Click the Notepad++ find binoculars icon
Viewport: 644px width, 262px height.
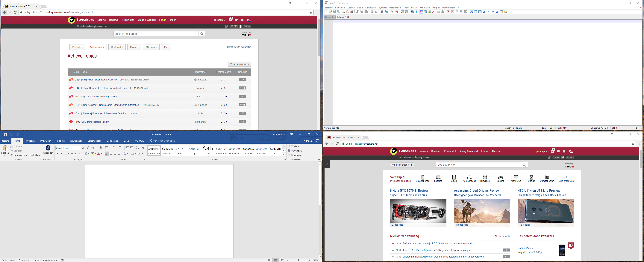382,12
